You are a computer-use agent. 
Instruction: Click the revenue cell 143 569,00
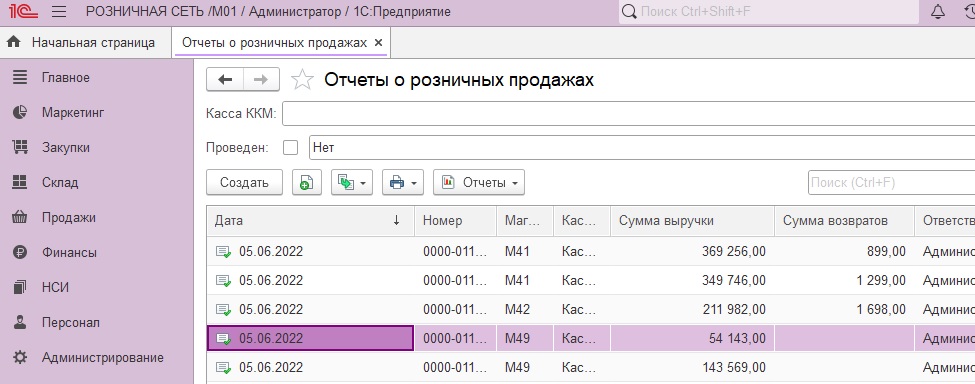pos(692,368)
